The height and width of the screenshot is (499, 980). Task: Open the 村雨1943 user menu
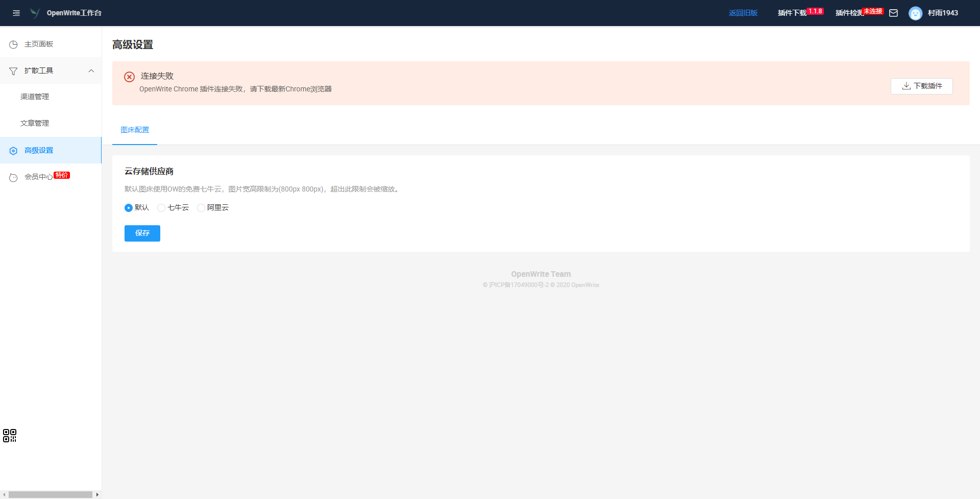tap(942, 13)
